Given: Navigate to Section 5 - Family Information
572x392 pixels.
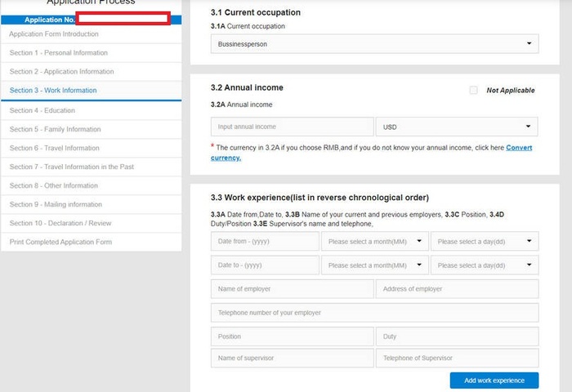Looking at the screenshot, I should click(56, 129).
